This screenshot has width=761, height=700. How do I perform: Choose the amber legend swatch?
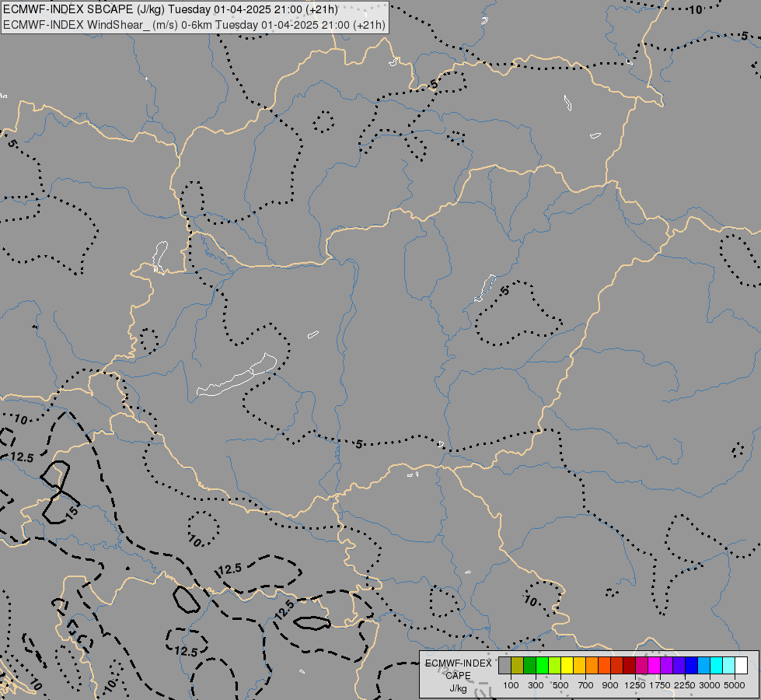[579, 665]
